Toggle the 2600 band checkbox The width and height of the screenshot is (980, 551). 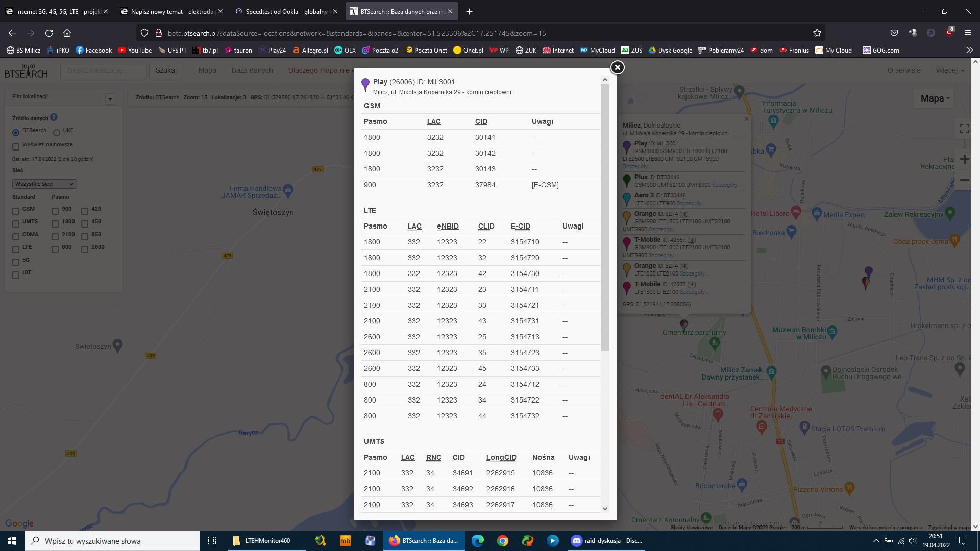pos(85,249)
